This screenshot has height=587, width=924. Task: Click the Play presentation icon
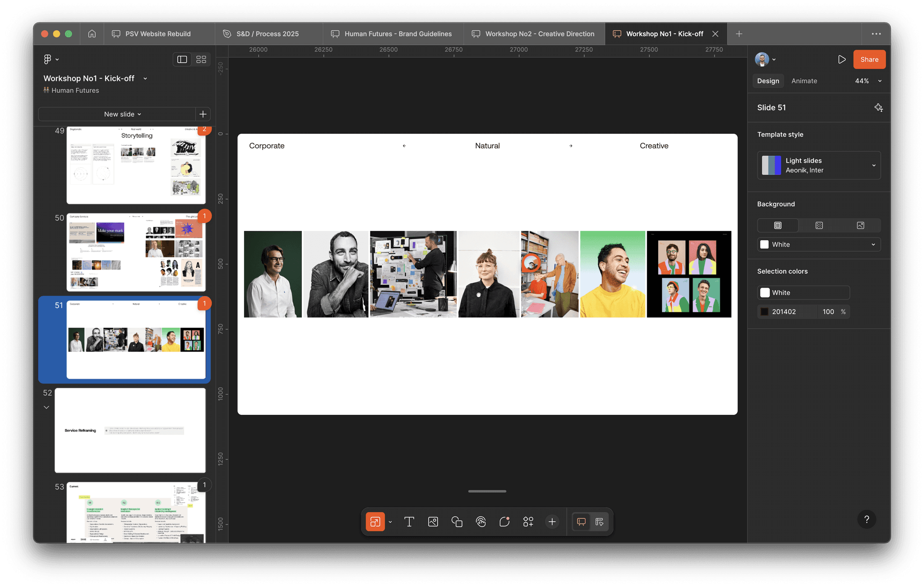click(x=841, y=60)
